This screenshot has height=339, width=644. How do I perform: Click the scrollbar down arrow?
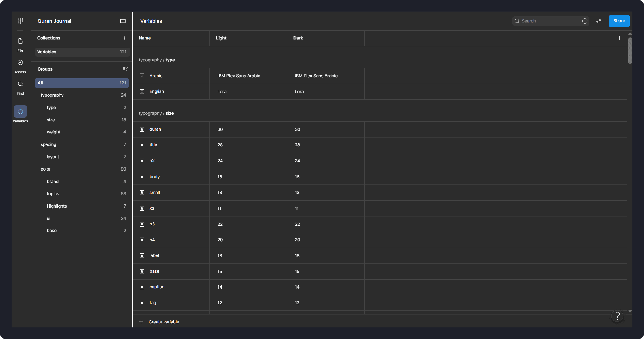630,311
